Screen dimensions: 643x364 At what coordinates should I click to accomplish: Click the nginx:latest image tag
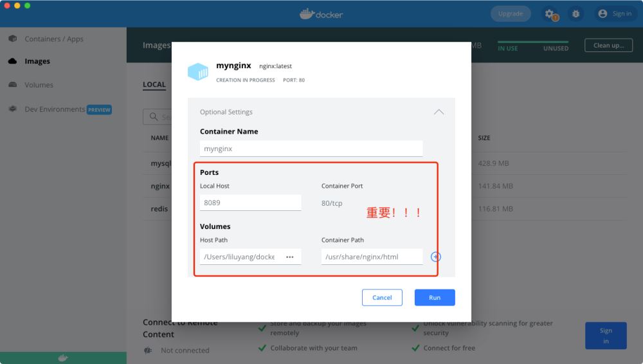tap(275, 66)
